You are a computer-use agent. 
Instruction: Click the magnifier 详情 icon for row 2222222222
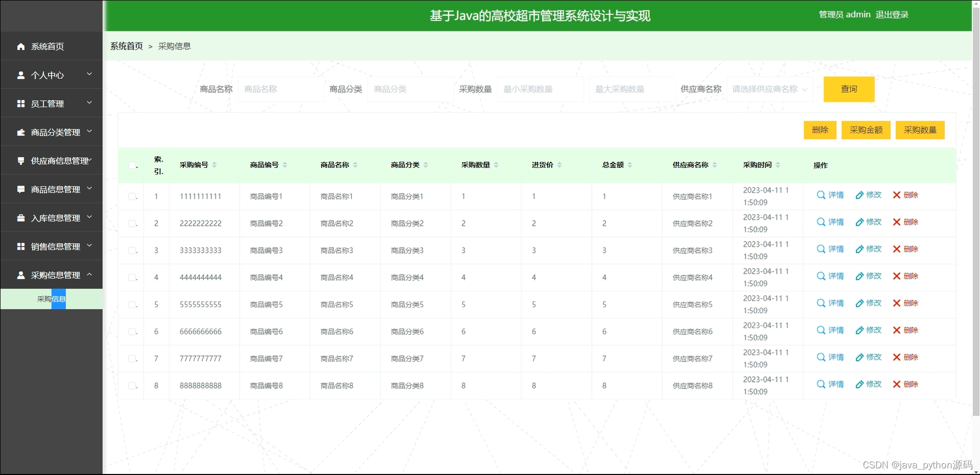coord(821,222)
